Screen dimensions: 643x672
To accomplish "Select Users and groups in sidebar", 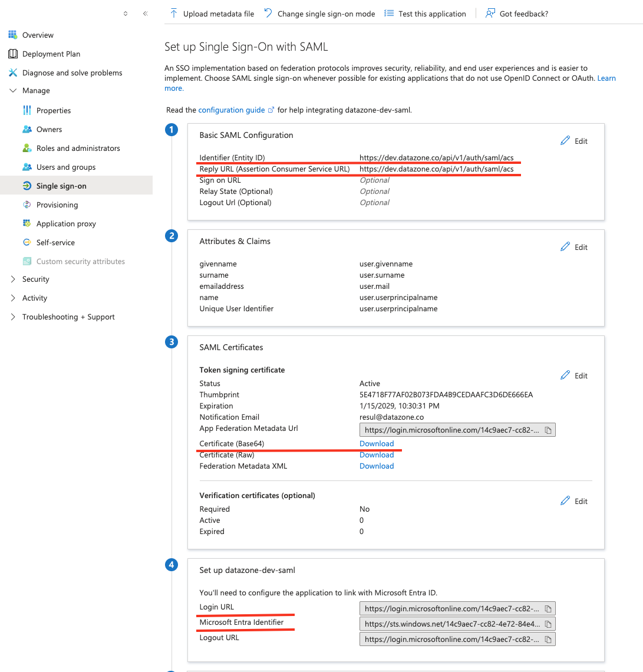I will [65, 167].
